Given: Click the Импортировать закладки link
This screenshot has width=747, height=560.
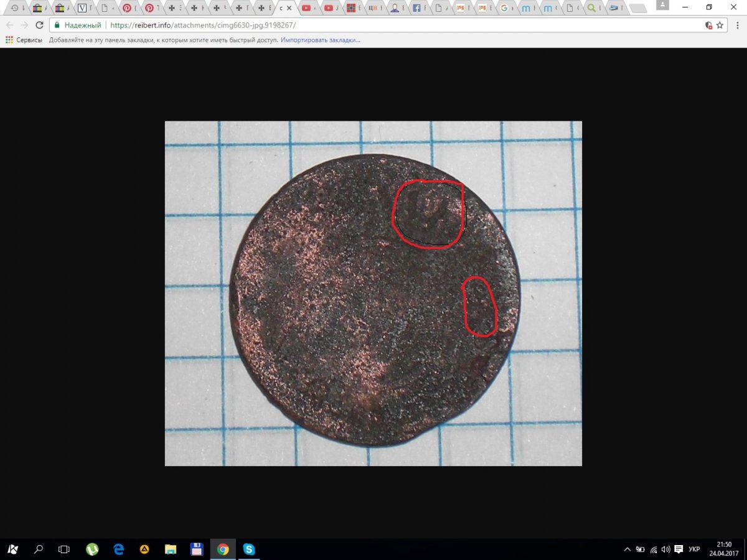Looking at the screenshot, I should (x=320, y=40).
